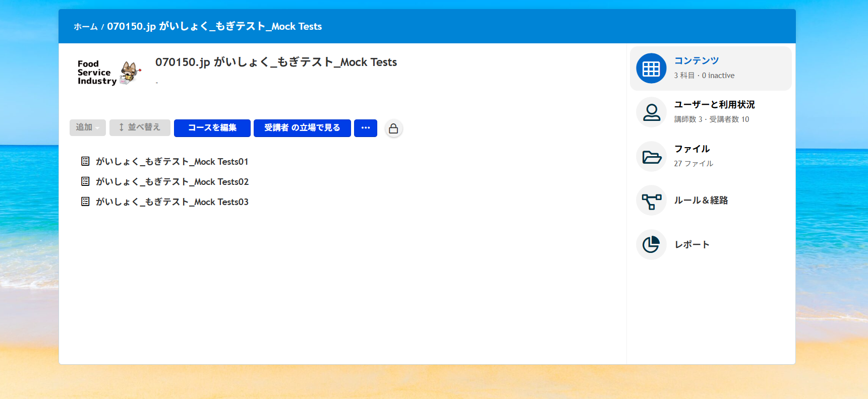Click the Contents grid icon
868x399 pixels.
coord(651,69)
